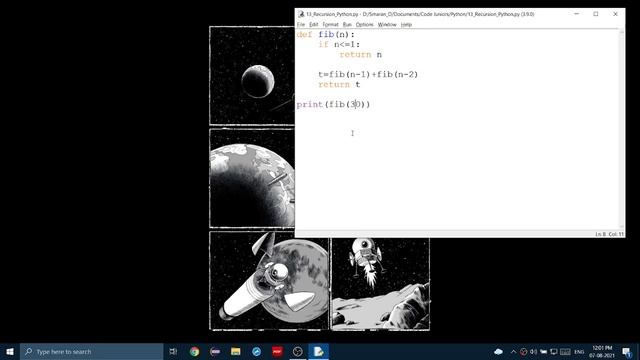Click the 'return n' code line
Screen dimensions: 640x360
click(361, 55)
